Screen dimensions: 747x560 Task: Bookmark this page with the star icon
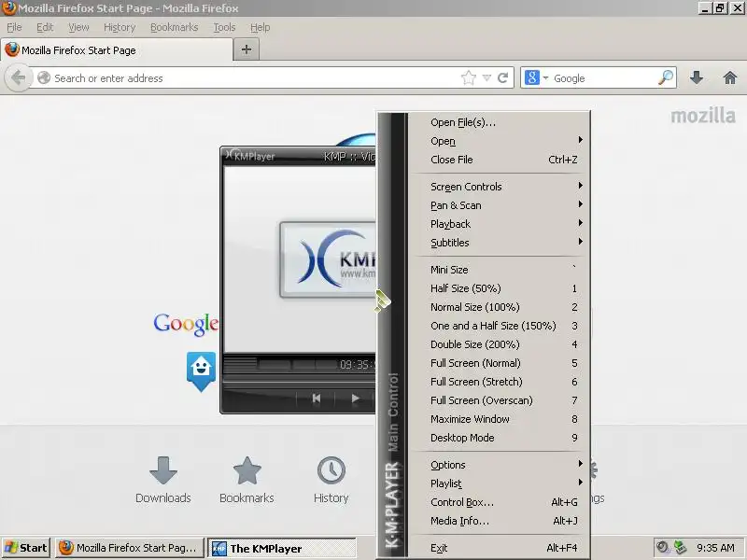[469, 77]
